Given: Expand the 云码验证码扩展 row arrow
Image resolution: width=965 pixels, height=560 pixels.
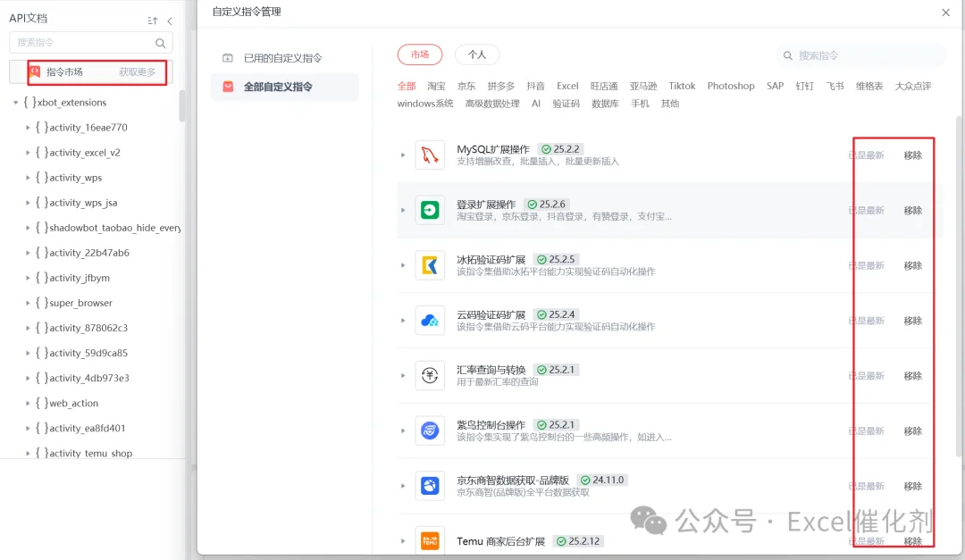Looking at the screenshot, I should pos(403,321).
